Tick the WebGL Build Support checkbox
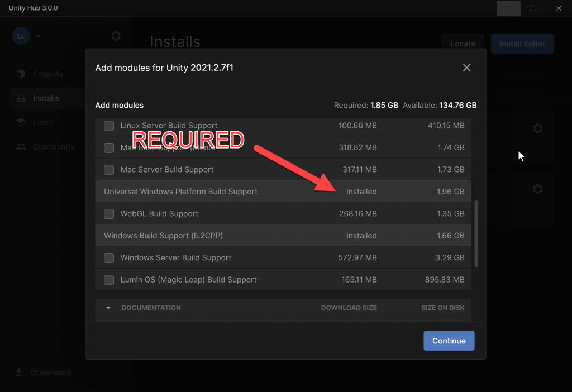572x392 pixels. coord(109,214)
